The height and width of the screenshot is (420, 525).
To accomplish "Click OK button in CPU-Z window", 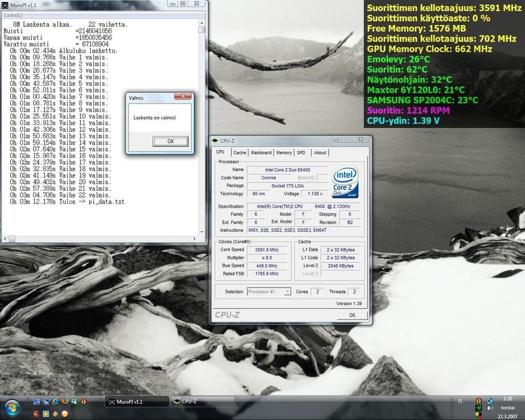I will (x=352, y=315).
